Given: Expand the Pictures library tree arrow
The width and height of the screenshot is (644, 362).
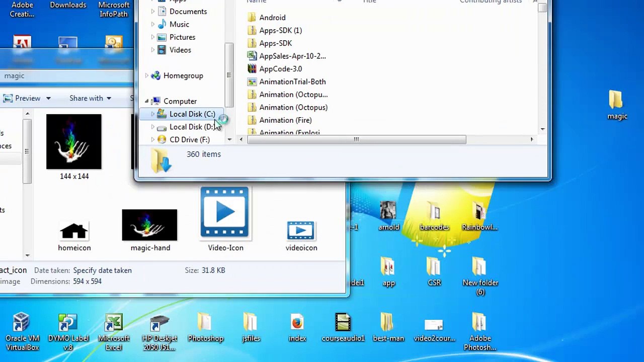Looking at the screenshot, I should (153, 37).
